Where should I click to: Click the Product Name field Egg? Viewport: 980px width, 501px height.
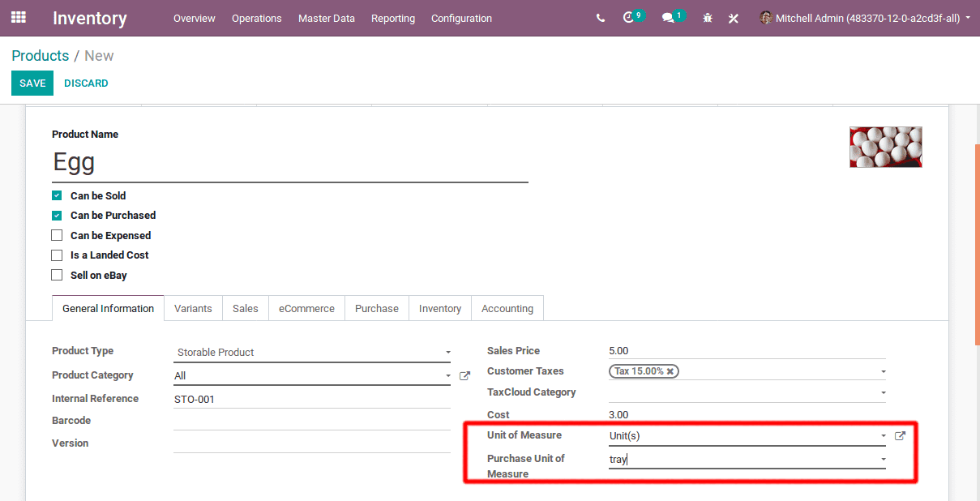tap(290, 163)
